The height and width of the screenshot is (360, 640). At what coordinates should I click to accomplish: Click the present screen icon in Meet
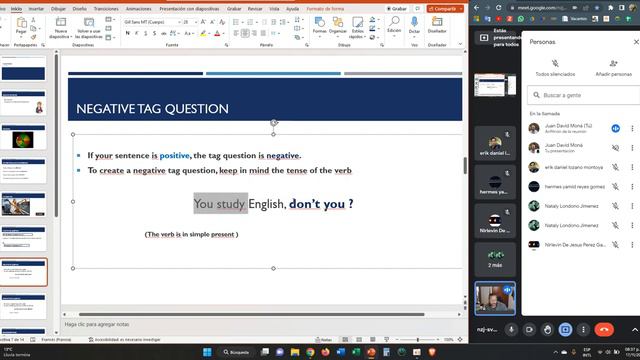(x=565, y=329)
